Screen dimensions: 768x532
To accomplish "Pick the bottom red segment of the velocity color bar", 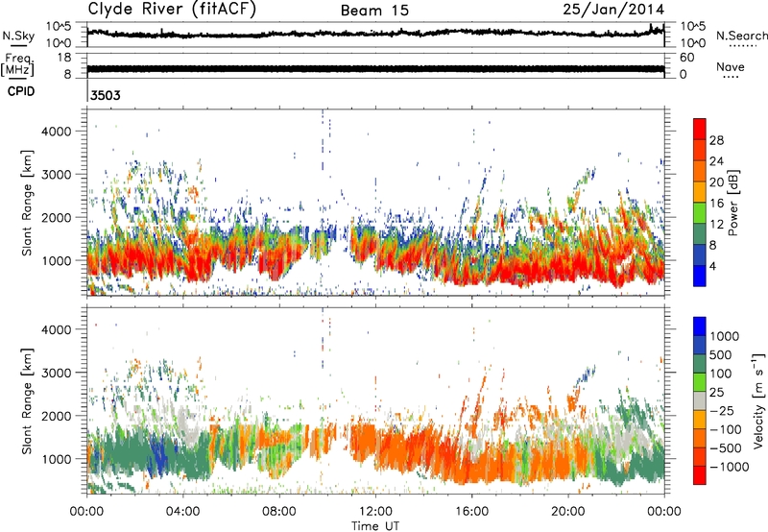I will click(x=700, y=475).
